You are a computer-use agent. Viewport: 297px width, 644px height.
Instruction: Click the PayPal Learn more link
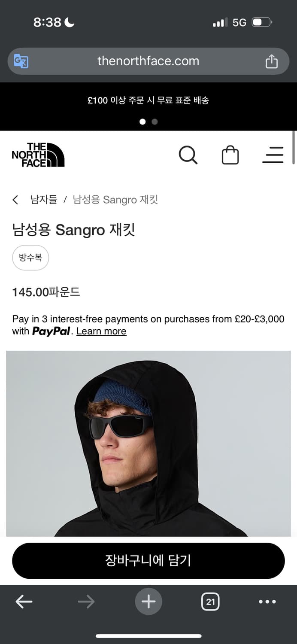pyautogui.click(x=101, y=331)
